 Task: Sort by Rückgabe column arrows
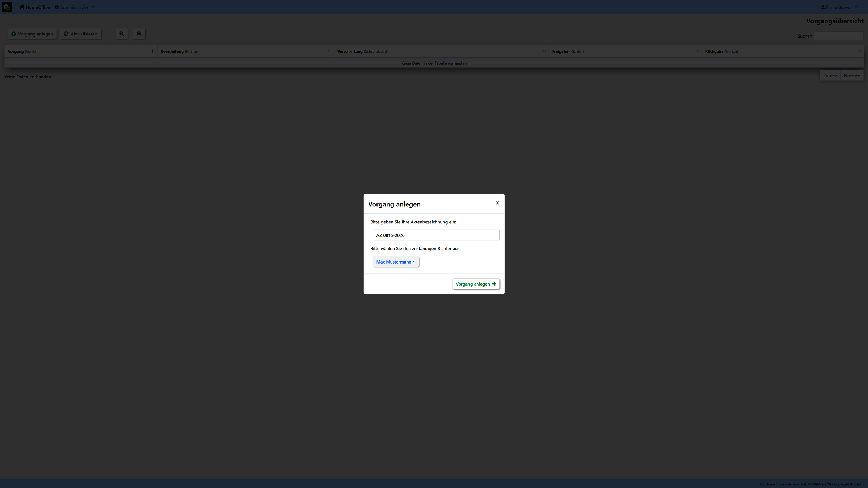point(859,51)
